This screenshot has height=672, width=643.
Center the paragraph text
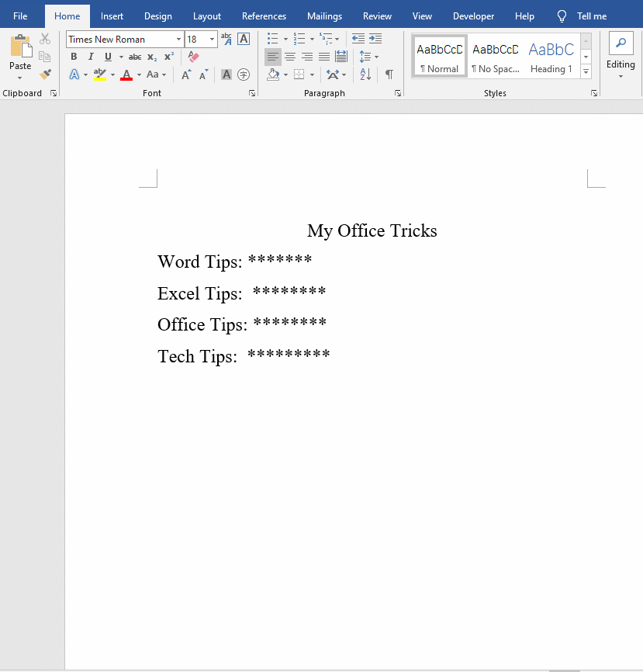click(290, 57)
